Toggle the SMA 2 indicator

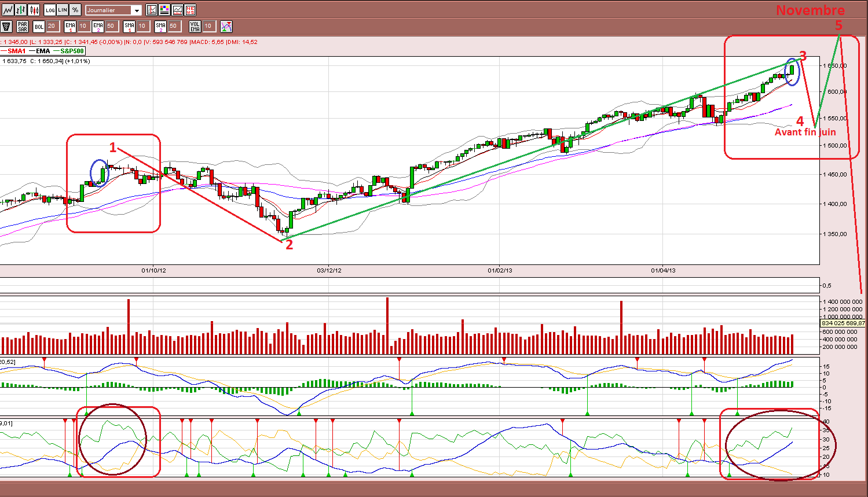[x=160, y=27]
